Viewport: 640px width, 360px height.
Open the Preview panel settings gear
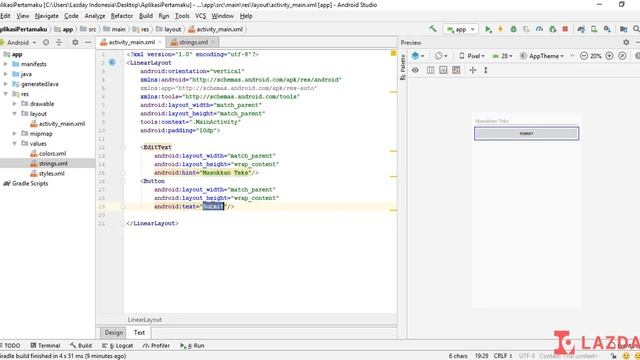[626, 42]
